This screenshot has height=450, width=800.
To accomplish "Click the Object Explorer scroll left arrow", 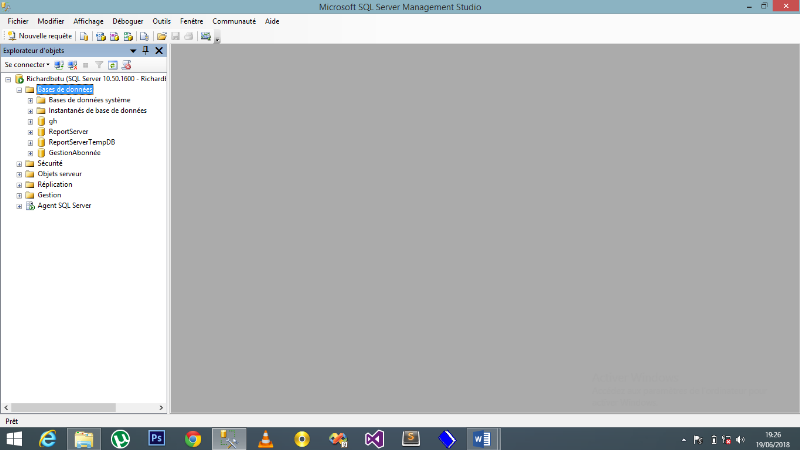I will click(6, 408).
